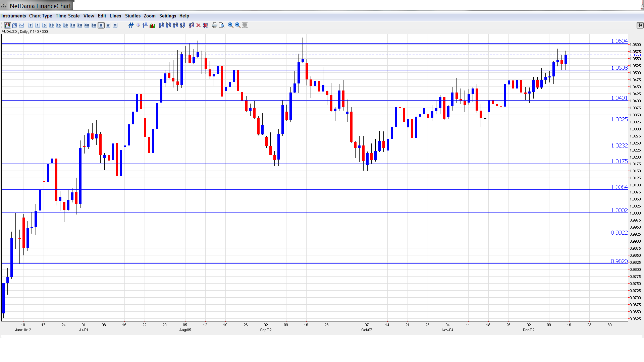
Task: Expand the Time Scale menu
Action: click(67, 16)
